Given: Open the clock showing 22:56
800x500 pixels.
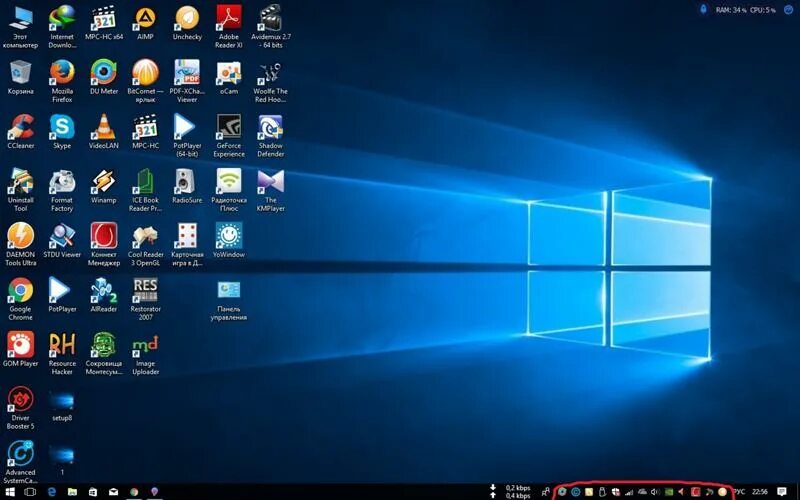Looking at the screenshot, I should coord(760,492).
